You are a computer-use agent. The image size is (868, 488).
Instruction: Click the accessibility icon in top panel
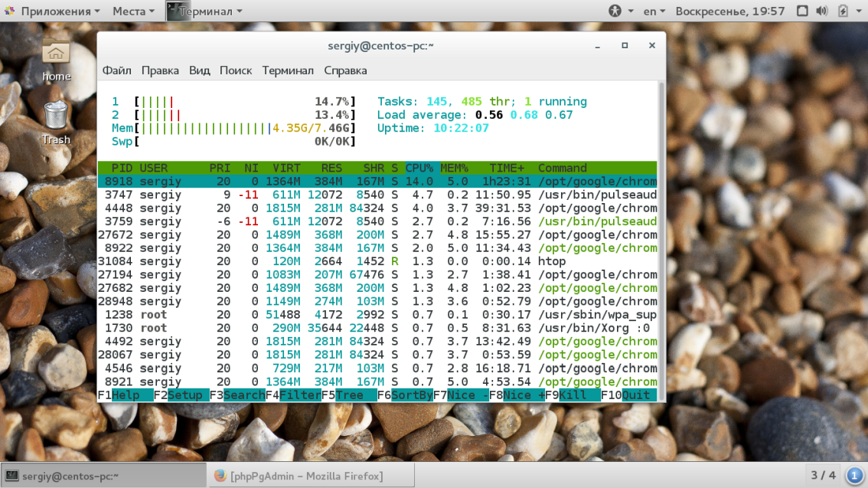[x=615, y=11]
